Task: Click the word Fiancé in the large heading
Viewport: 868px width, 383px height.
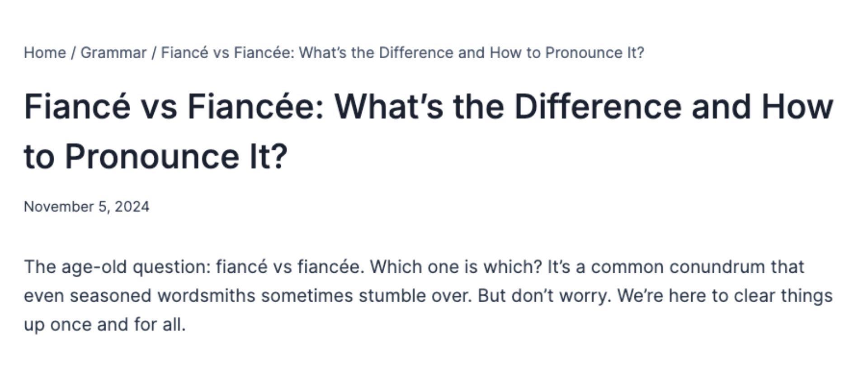Action: click(77, 107)
